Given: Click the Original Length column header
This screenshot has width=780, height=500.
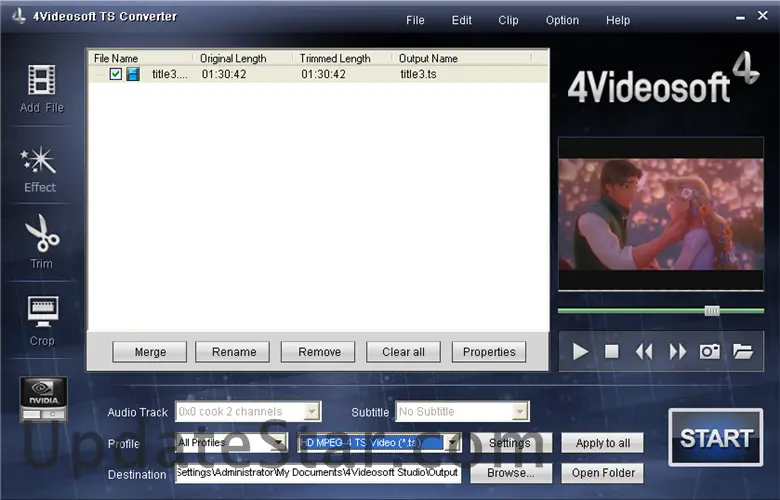Looking at the screenshot, I should pyautogui.click(x=233, y=58).
